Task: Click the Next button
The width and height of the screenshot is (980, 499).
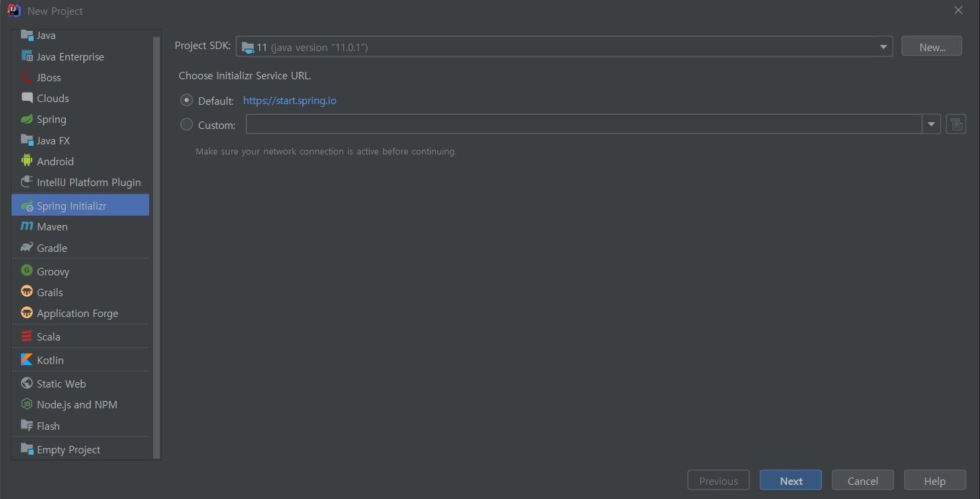Action: pos(791,480)
